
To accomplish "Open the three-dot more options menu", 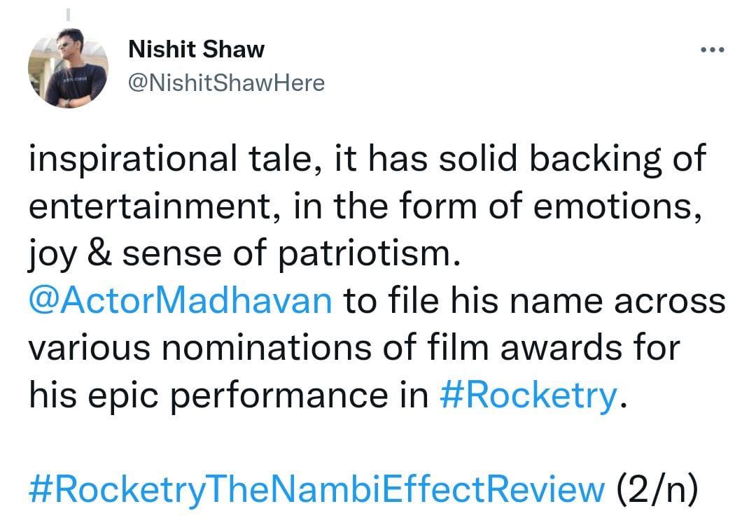I will (712, 50).
